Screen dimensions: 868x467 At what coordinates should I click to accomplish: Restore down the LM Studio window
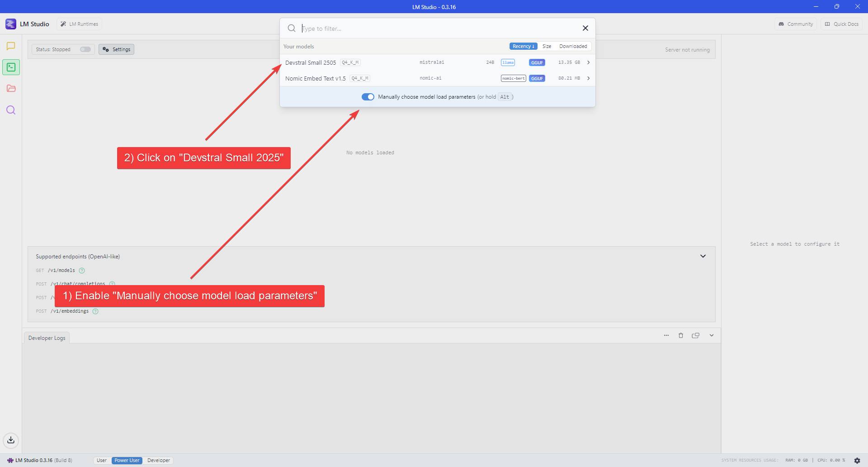click(837, 6)
